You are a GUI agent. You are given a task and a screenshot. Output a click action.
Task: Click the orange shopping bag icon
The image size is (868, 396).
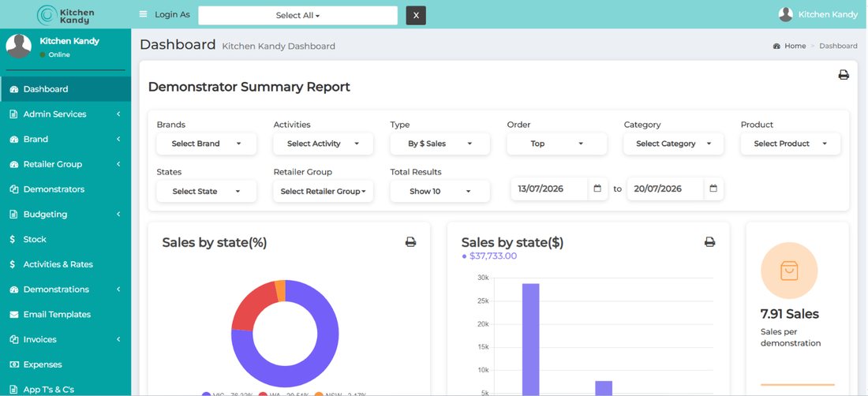tap(789, 271)
